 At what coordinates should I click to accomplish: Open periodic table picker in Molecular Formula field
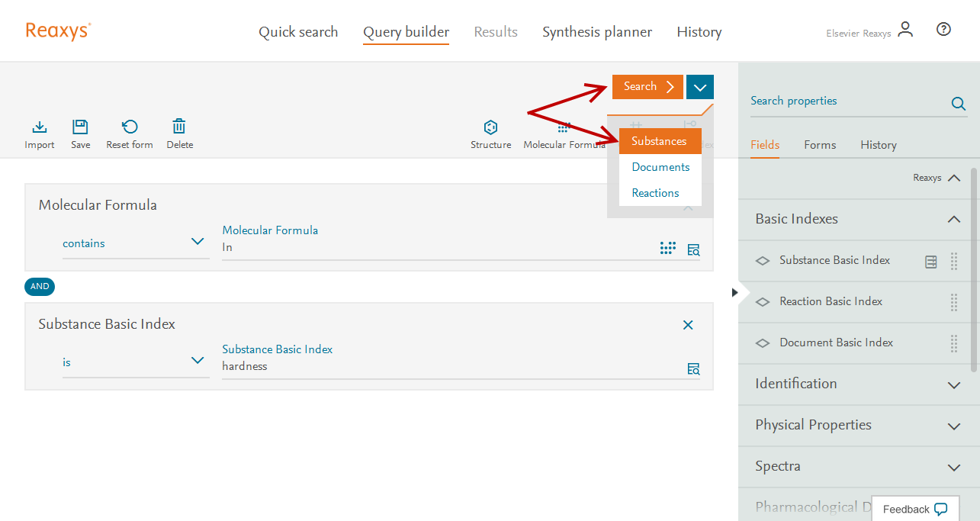tap(667, 248)
